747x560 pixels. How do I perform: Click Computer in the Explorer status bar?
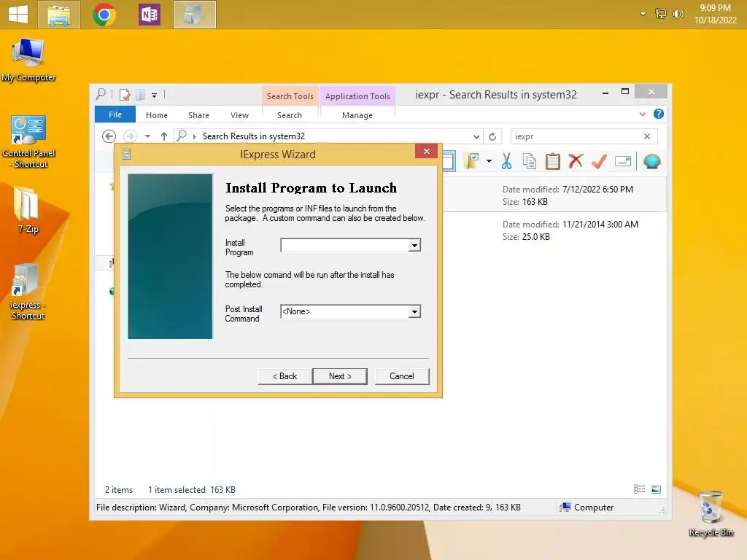(587, 507)
